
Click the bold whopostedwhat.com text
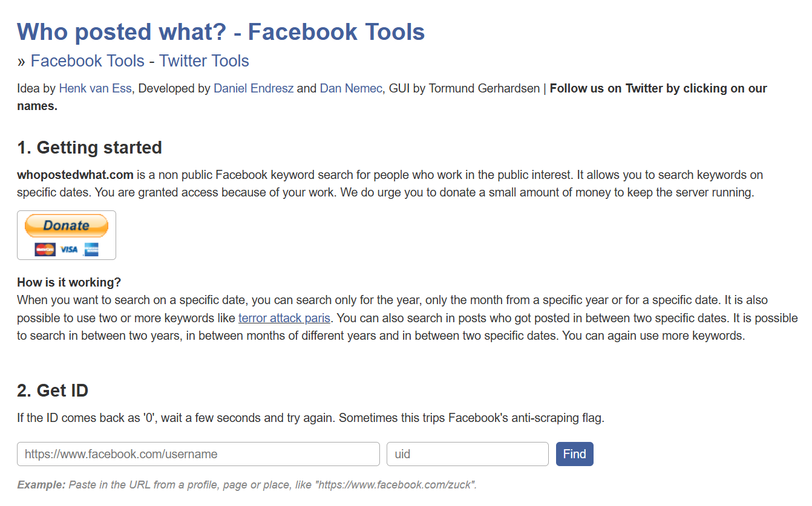coord(75,175)
